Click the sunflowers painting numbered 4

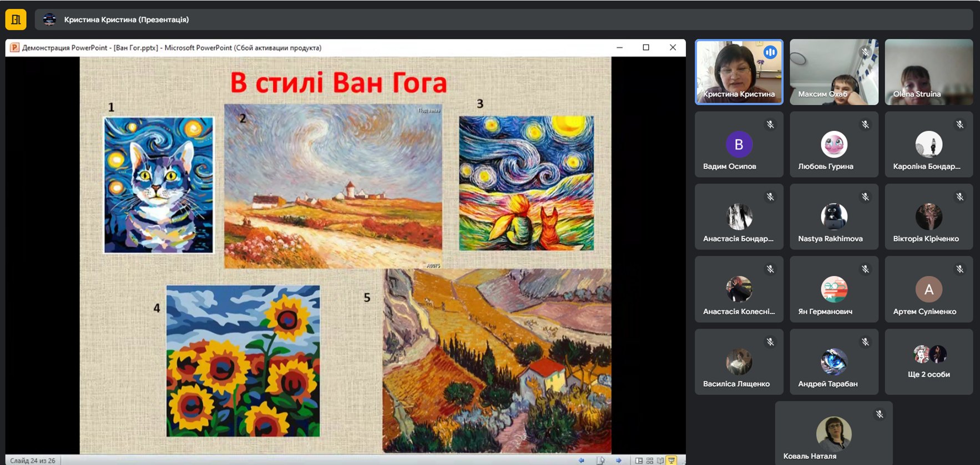point(243,361)
